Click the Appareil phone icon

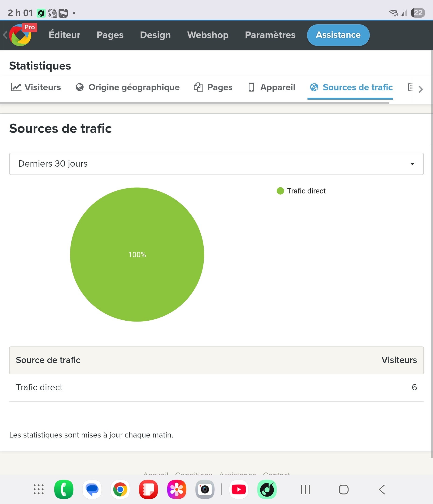pos(251,87)
